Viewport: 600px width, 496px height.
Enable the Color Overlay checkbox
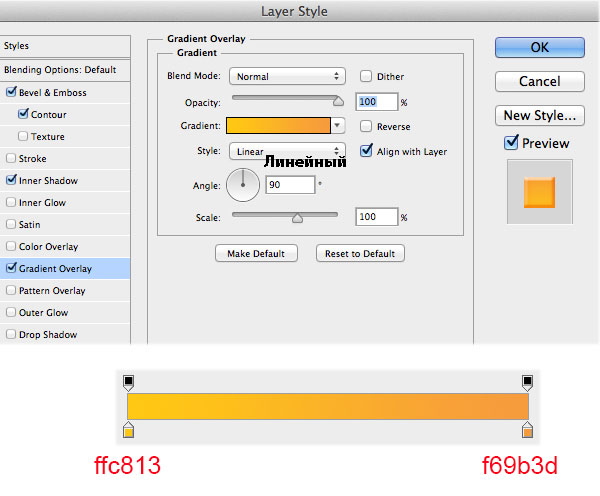pos(11,246)
